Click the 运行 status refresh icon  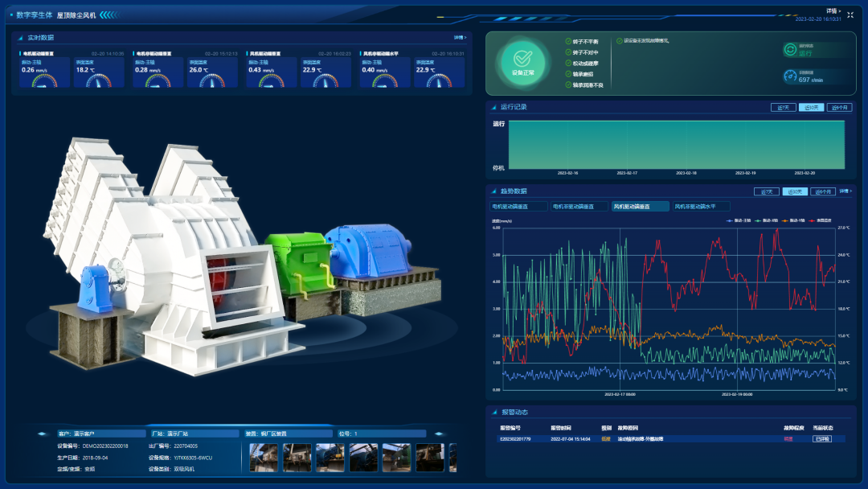[790, 50]
